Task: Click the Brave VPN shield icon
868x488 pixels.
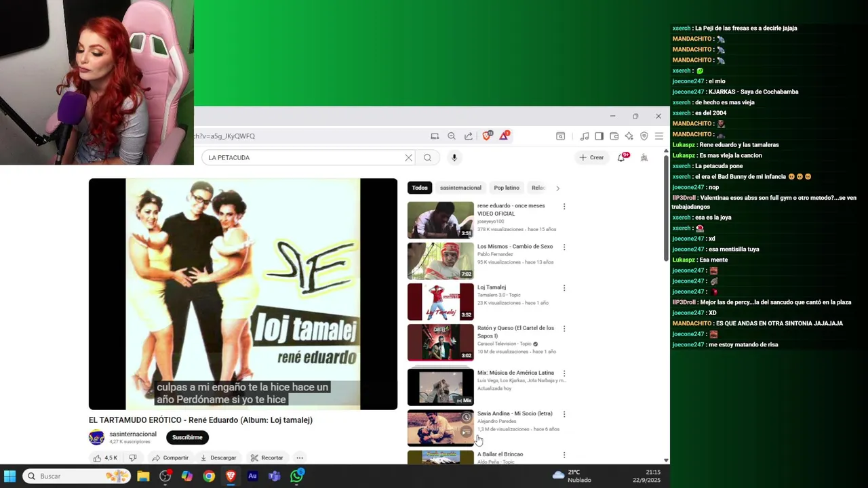Action: (644, 136)
